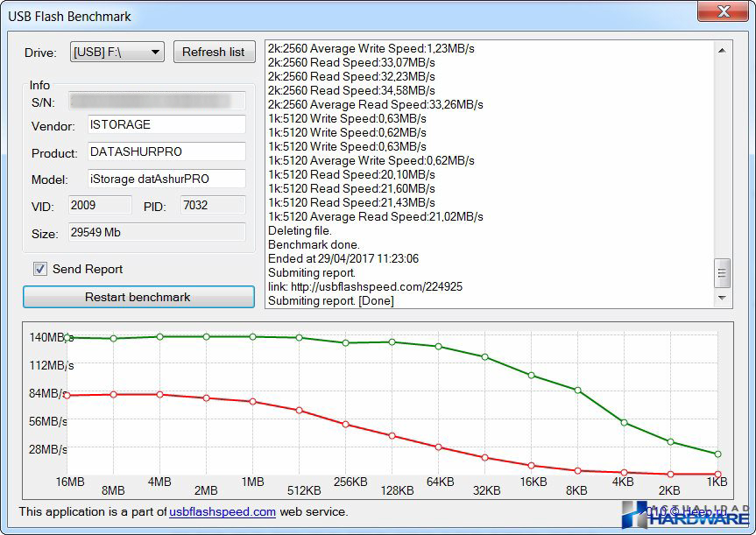Click the PID field showing 7032

point(213,205)
